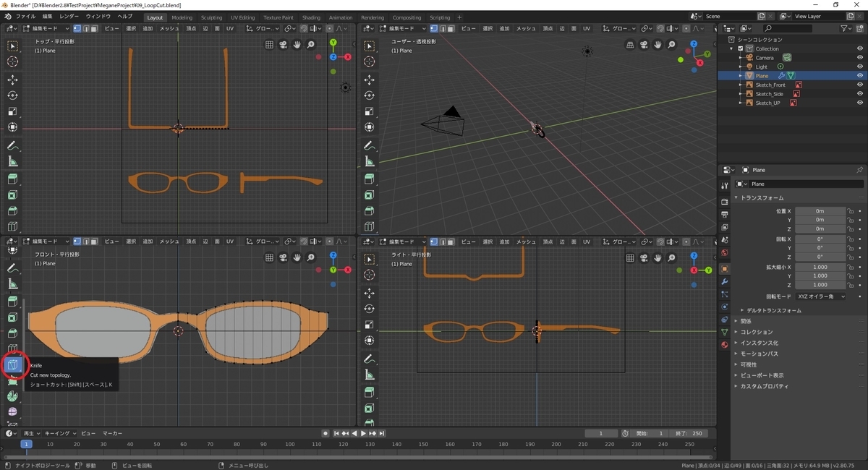Hide the Light object with its eye icon
The width and height of the screenshot is (868, 470).
click(x=860, y=67)
